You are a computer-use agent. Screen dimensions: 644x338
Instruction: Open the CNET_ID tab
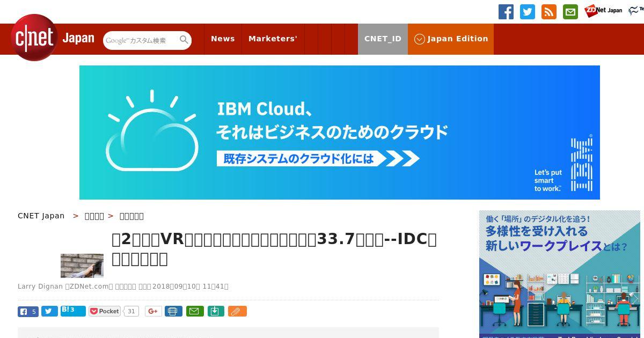point(383,39)
